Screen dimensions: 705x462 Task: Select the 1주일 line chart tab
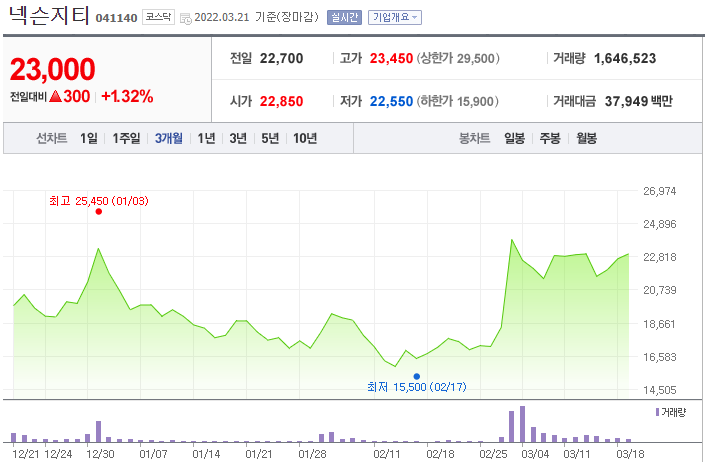126,138
